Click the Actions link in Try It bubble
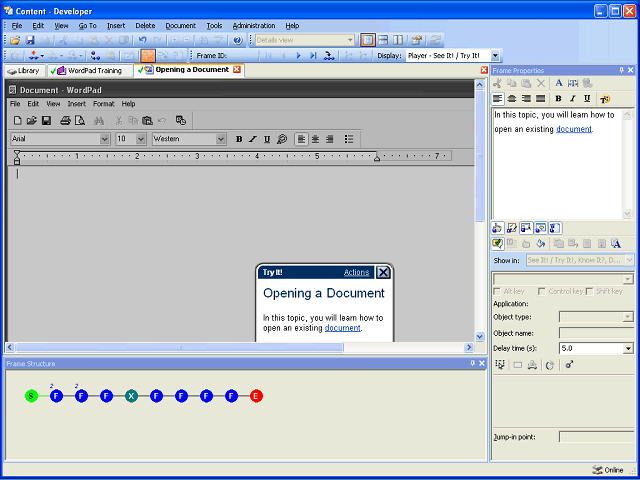The height and width of the screenshot is (480, 640). click(x=356, y=272)
